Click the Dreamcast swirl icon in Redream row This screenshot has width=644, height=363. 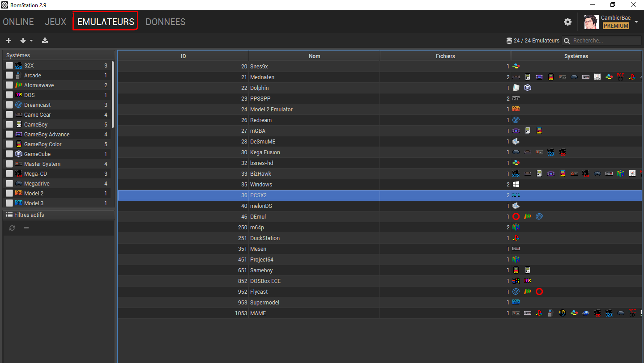[x=516, y=120]
